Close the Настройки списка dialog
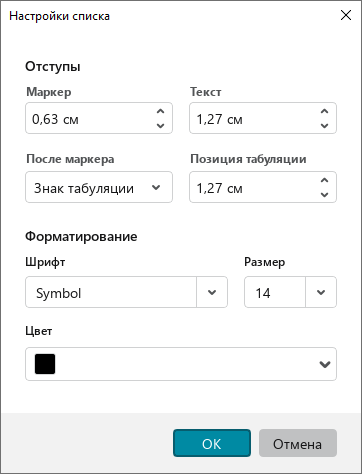Viewport: 362px width, 474px height. click(x=346, y=15)
